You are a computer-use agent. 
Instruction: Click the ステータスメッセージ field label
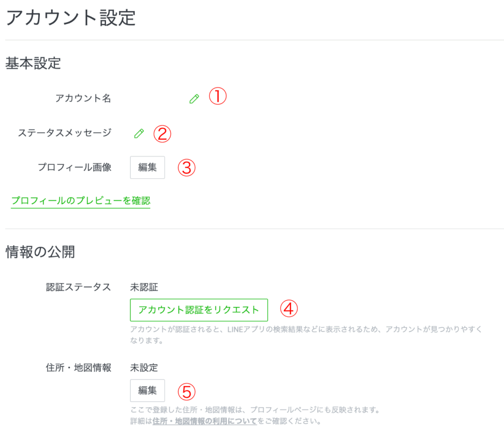click(x=64, y=133)
